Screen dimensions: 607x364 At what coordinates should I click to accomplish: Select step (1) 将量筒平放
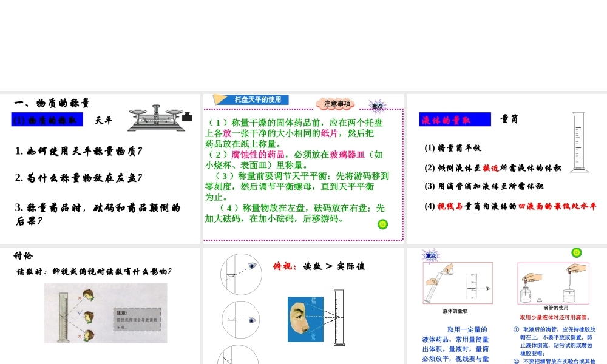[453, 148]
